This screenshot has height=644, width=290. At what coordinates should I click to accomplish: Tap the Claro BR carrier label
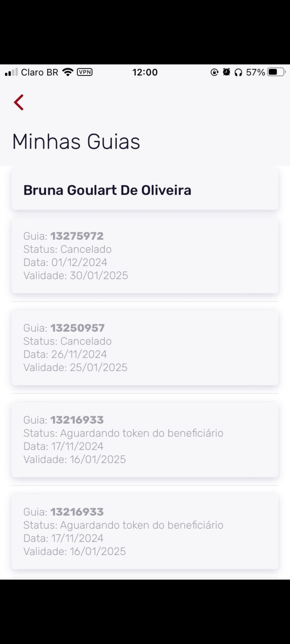[x=39, y=72]
